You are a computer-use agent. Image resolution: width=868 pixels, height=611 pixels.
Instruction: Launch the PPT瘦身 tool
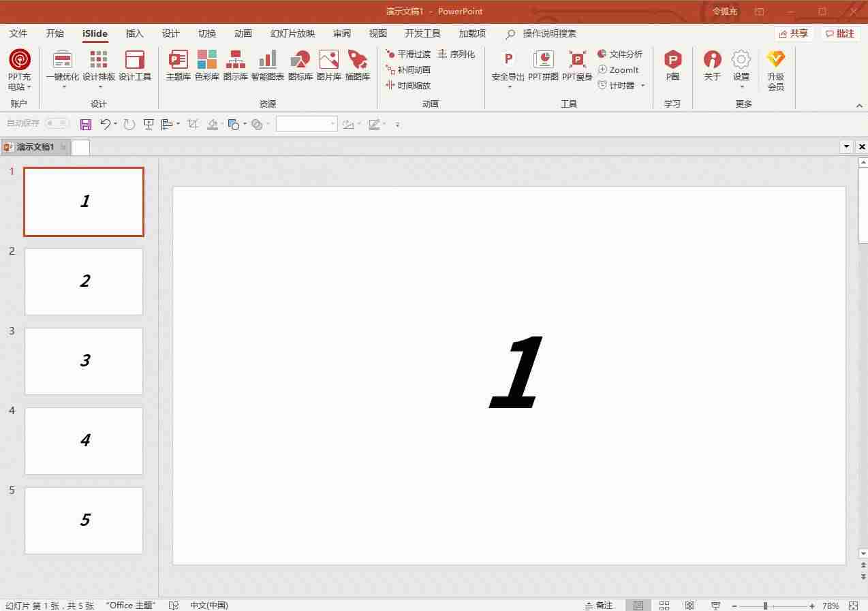(x=577, y=66)
